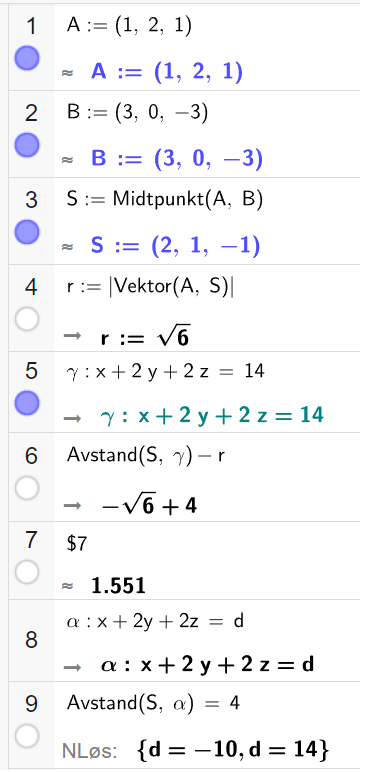Show r by enabling row 4 circle
368x772 pixels.
(x=27, y=320)
